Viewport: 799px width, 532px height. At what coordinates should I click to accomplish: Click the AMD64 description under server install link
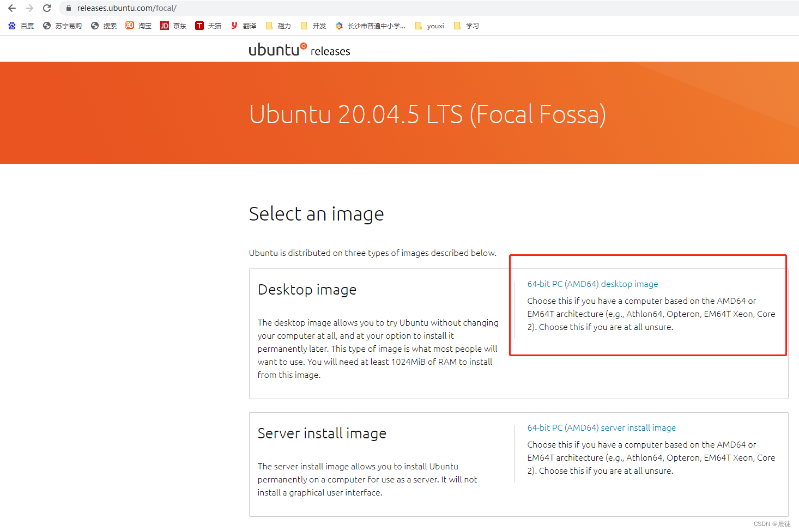[651, 457]
